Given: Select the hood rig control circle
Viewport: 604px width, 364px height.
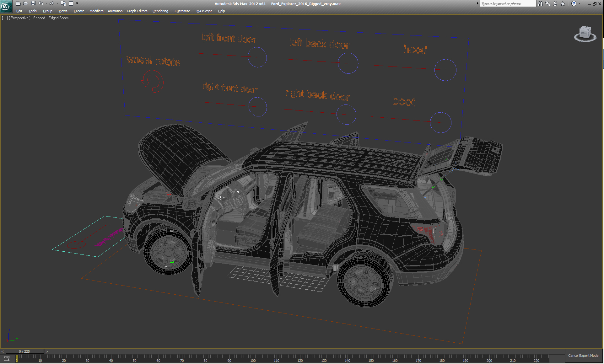Looking at the screenshot, I should (445, 70).
